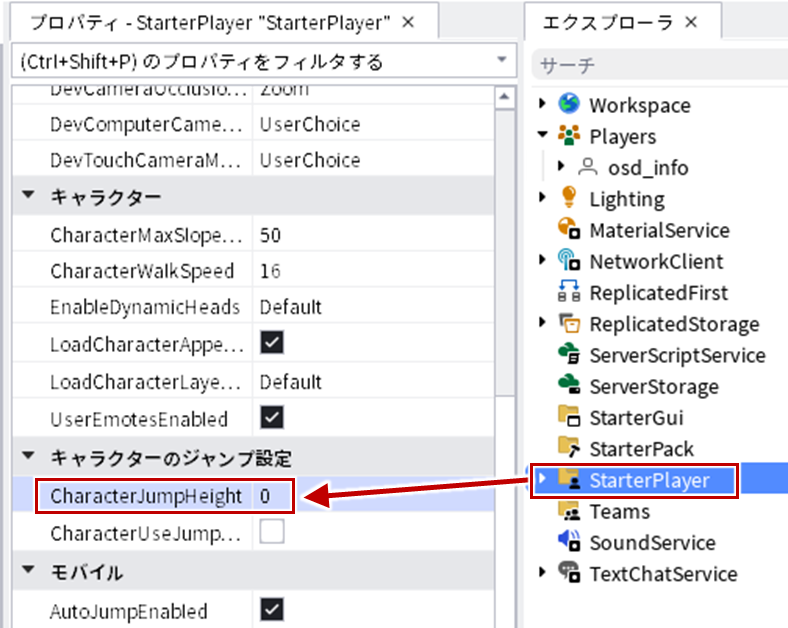Expand the Workspace tree node
The height and width of the screenshot is (628, 788).
coord(542,103)
